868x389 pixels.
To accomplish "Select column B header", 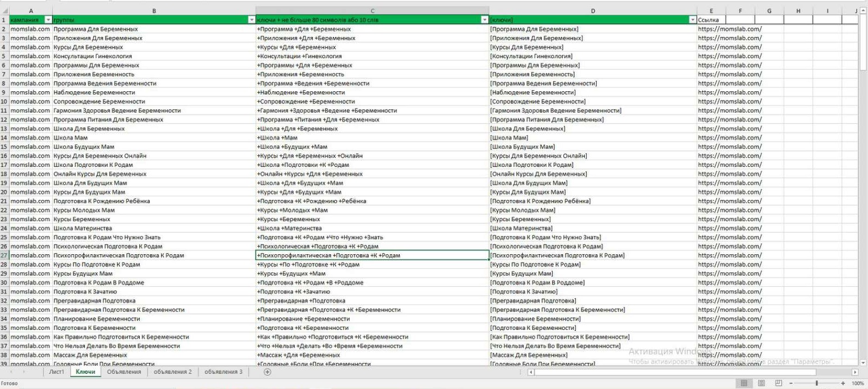I will [154, 11].
